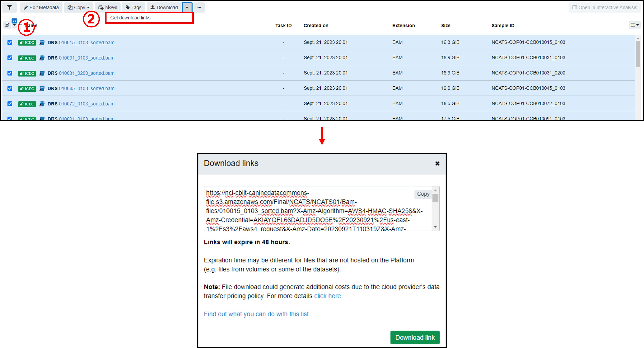Open the click here pricing details link
The image size is (644, 348).
(x=327, y=296)
